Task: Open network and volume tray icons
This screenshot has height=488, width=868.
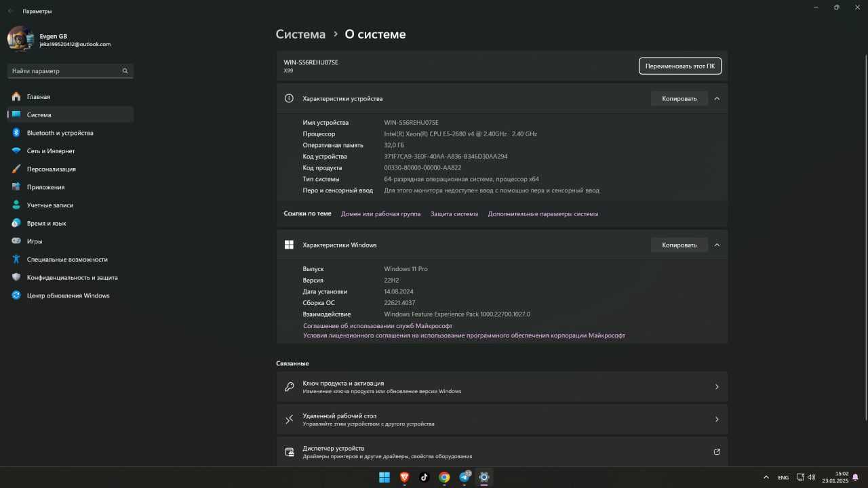Action: coord(806,477)
